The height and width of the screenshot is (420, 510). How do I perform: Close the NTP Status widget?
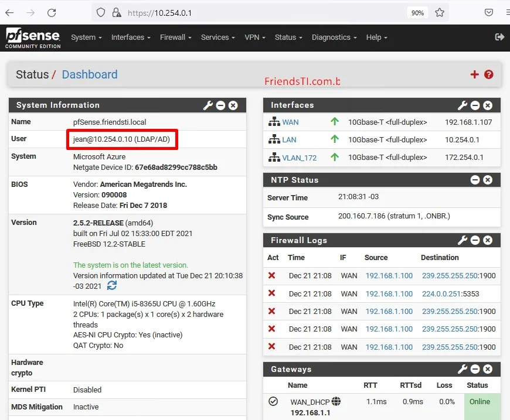pos(488,180)
